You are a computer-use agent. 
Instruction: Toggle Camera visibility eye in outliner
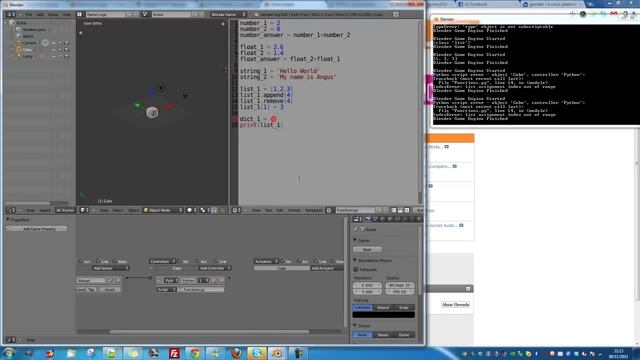(53, 43)
